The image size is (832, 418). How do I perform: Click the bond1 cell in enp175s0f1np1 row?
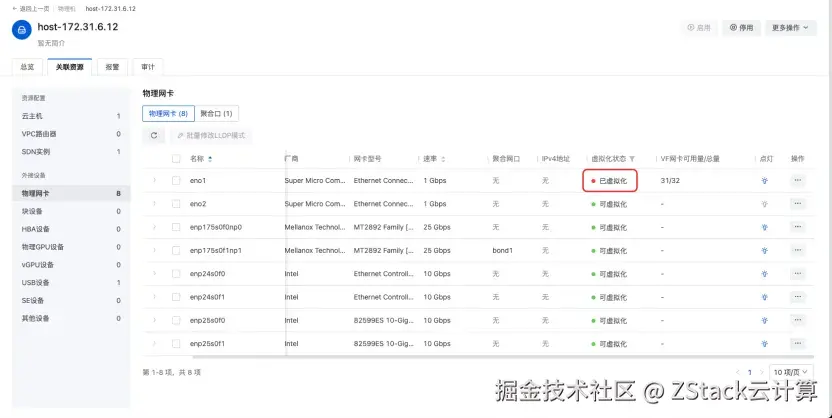(x=502, y=250)
